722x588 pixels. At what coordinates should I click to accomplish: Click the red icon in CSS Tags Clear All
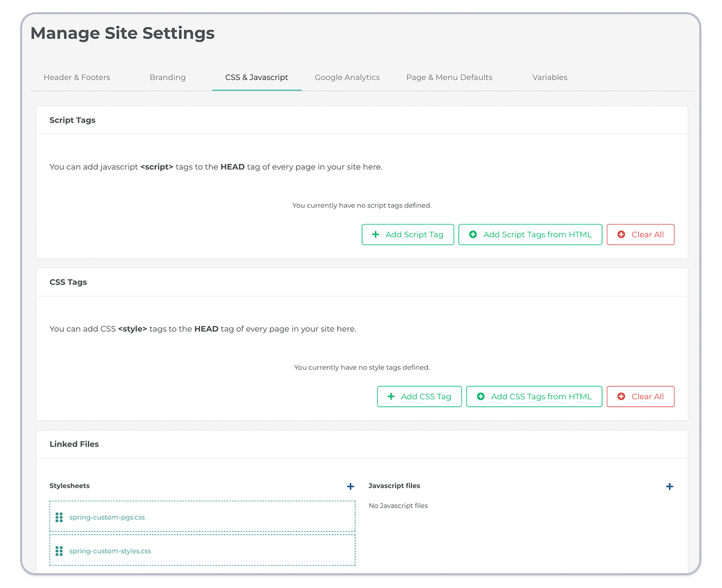tap(622, 397)
